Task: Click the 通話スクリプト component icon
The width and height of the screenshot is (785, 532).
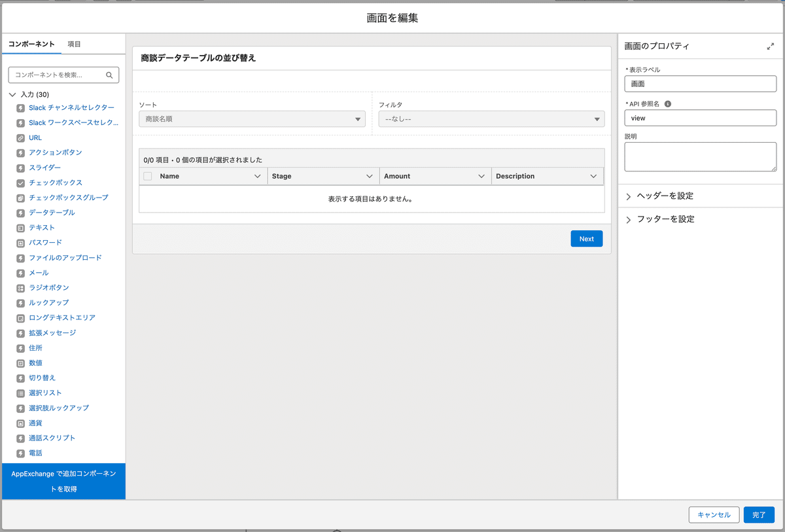Action: tap(21, 438)
